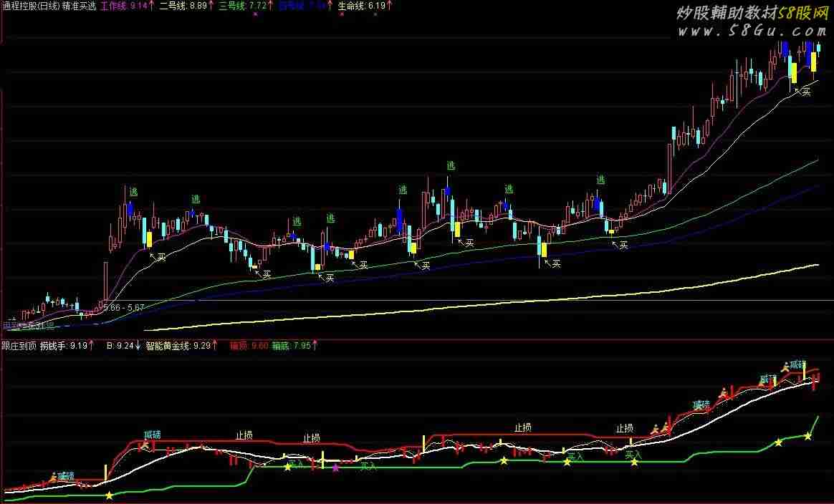Click the 通程控股(日线) stock title
834x504 pixels.
coord(30,6)
